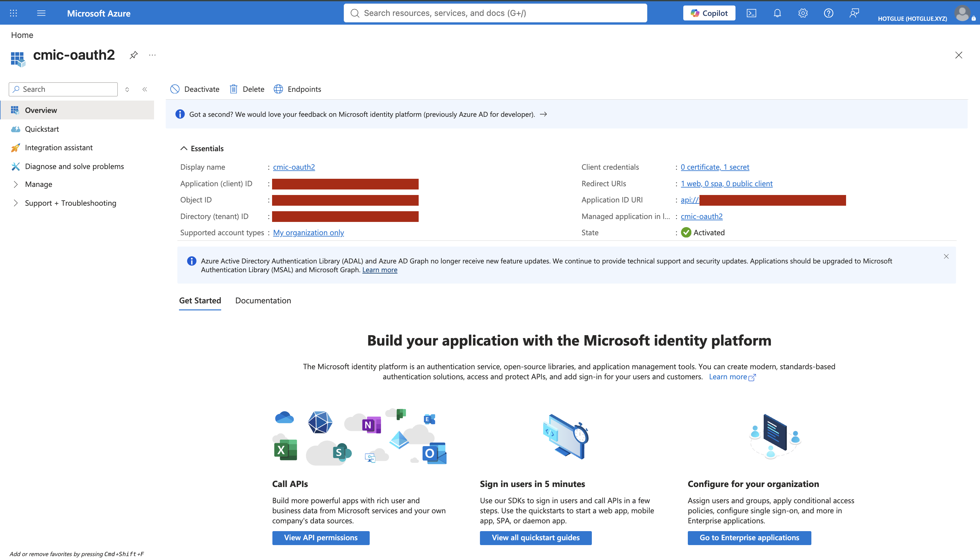Click the Deactivate toolbar button
The image size is (980, 560).
(195, 89)
